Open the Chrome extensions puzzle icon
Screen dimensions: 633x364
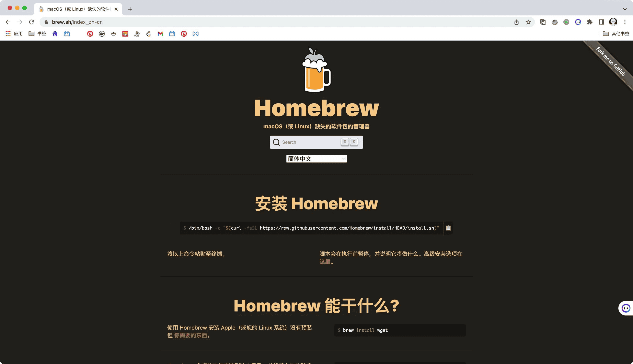[589, 22]
